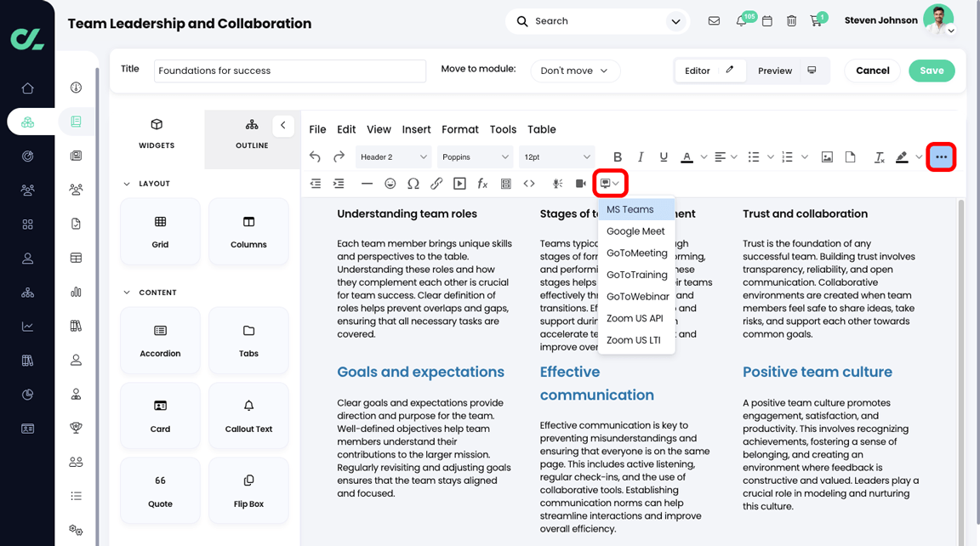Toggle bold formatting

(618, 156)
